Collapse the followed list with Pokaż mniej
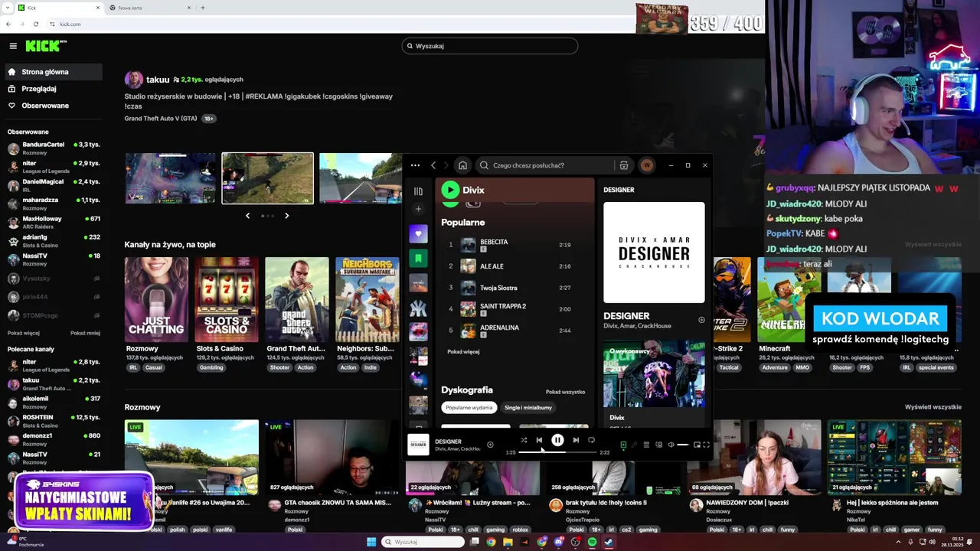This screenshot has height=551, width=980. click(85, 333)
